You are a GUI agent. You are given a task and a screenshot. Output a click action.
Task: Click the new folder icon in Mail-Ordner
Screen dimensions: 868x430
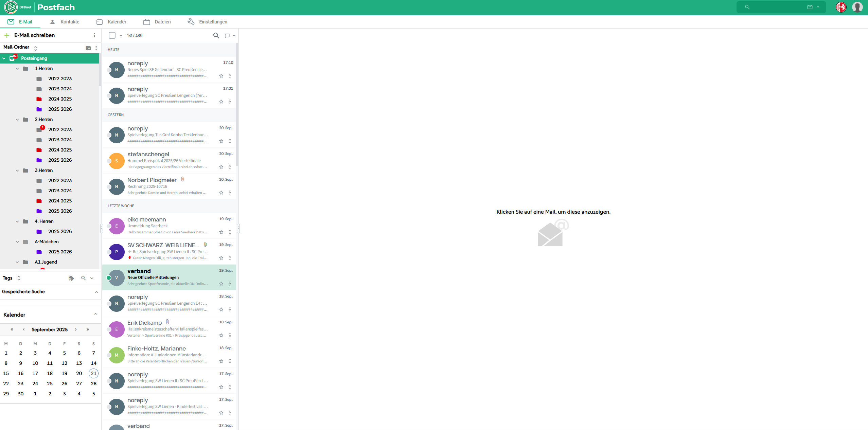coord(88,48)
